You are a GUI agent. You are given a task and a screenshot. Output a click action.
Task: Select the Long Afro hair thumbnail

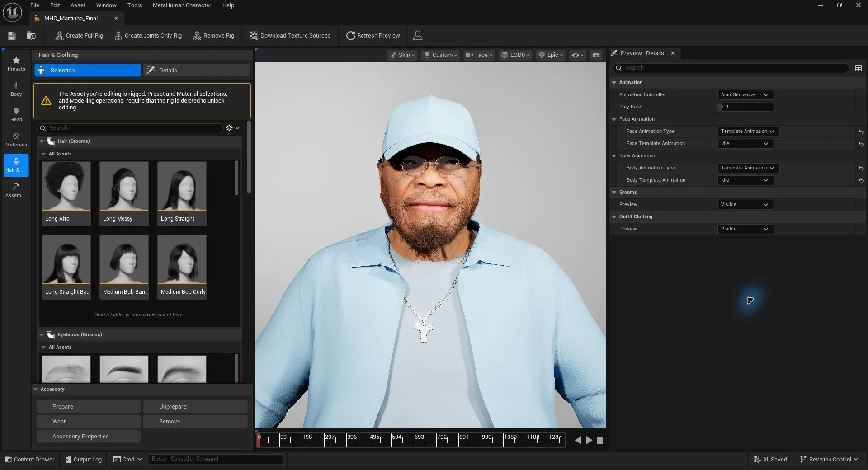66,194
